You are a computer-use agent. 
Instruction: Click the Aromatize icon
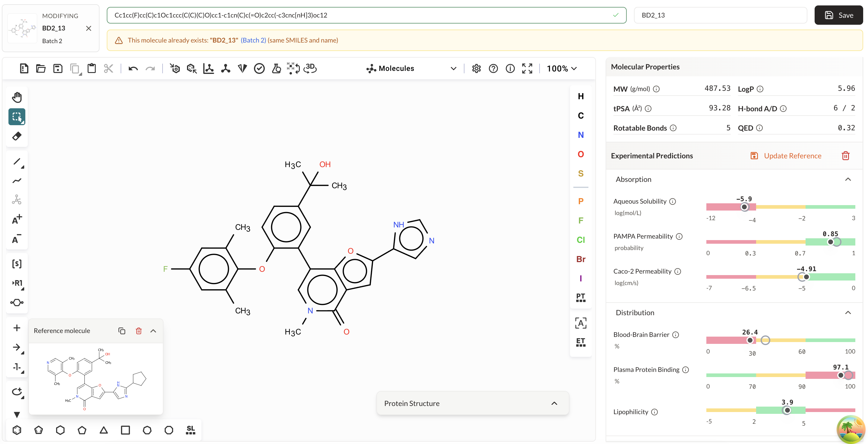(175, 68)
